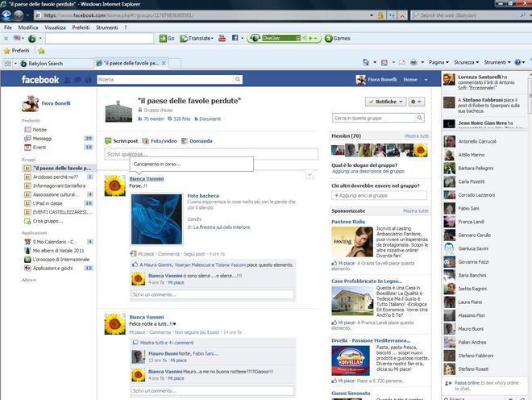Open the Strumenti menu in menu bar
The height and width of the screenshot is (400, 532).
(107, 27)
